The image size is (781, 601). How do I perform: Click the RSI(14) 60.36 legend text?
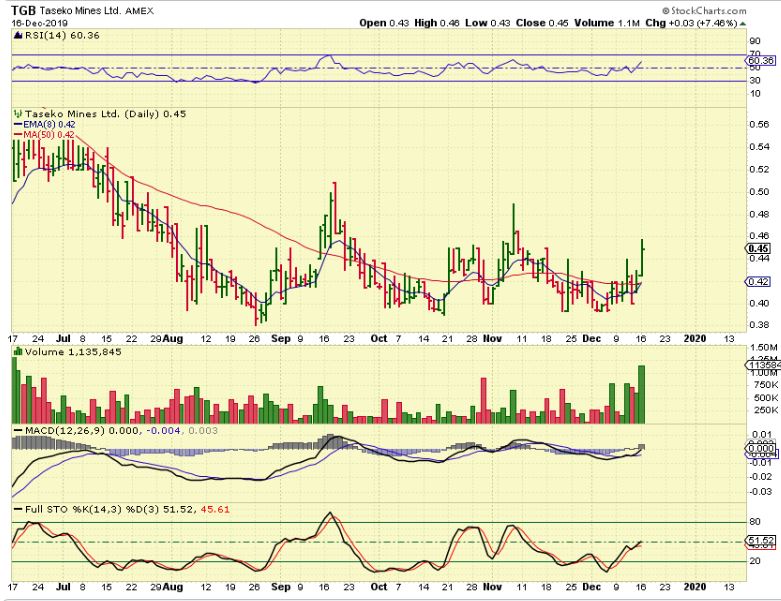pyautogui.click(x=62, y=35)
